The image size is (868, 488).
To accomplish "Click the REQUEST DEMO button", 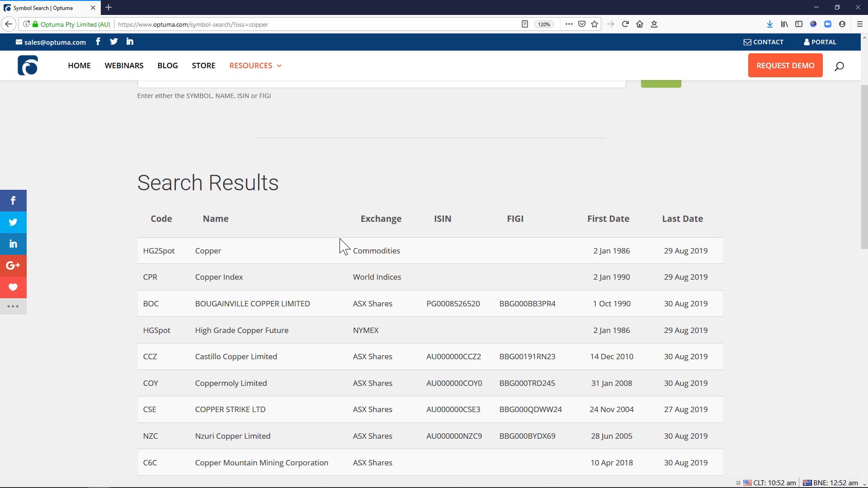I will [x=785, y=66].
